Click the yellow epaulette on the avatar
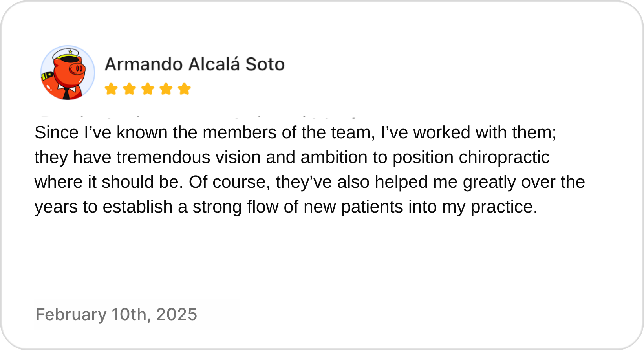The width and height of the screenshot is (644, 363). tap(47, 75)
